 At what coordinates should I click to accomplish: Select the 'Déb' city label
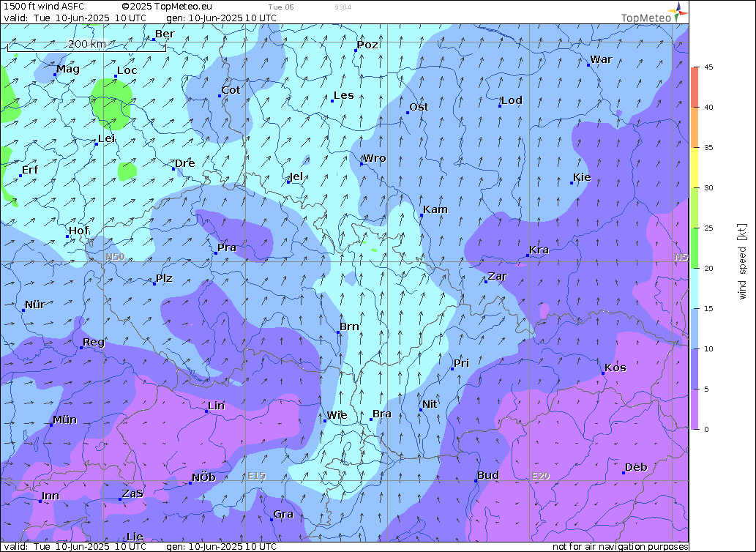pos(636,467)
